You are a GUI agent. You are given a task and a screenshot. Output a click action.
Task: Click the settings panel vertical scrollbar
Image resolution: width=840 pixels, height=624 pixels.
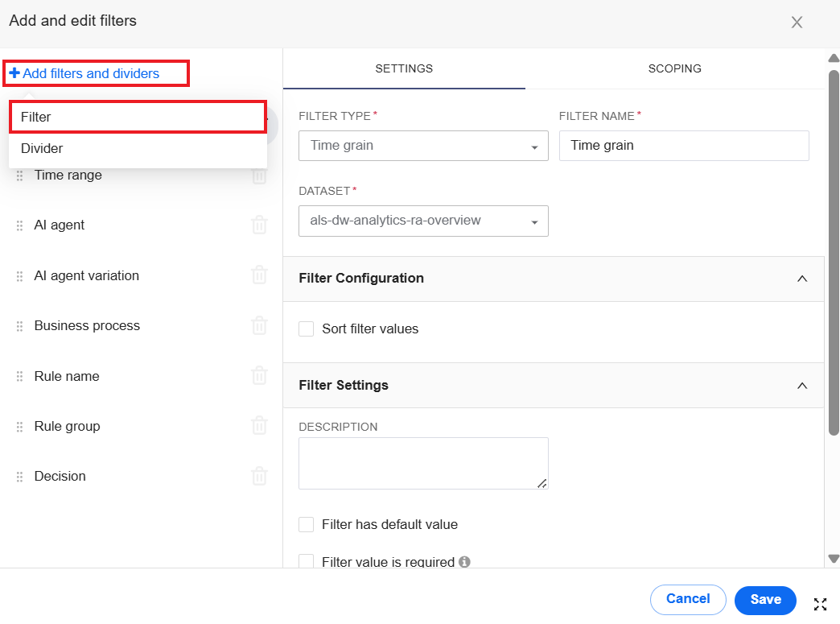[834, 252]
